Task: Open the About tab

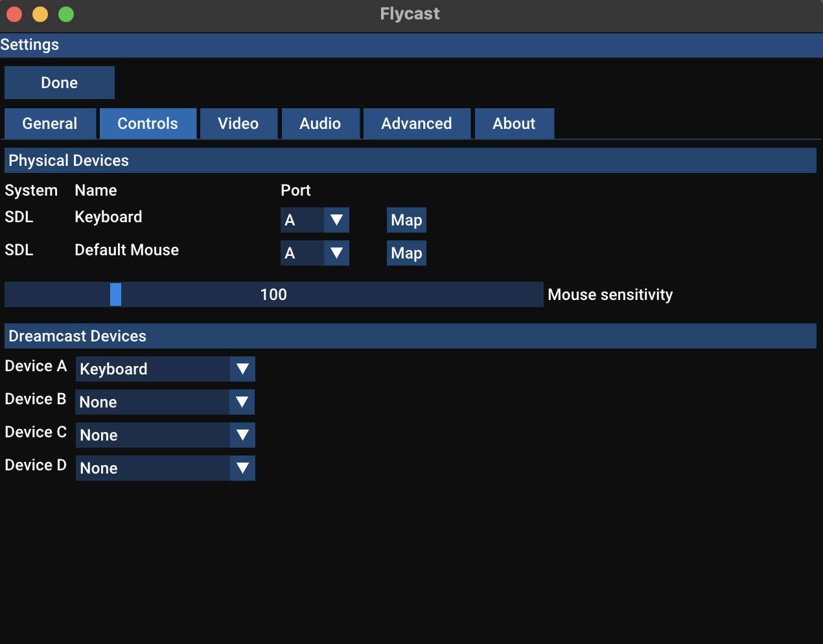Action: click(x=514, y=123)
